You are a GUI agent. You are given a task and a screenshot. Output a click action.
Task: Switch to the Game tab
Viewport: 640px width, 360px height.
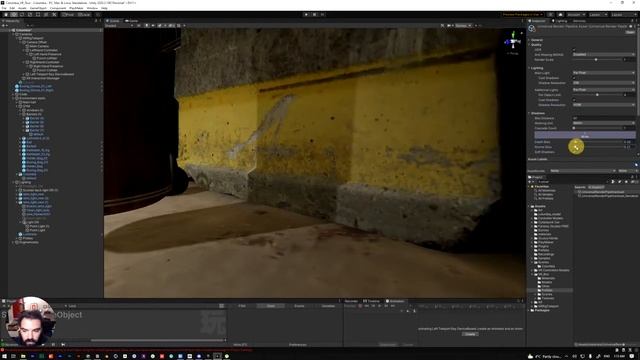132,20
